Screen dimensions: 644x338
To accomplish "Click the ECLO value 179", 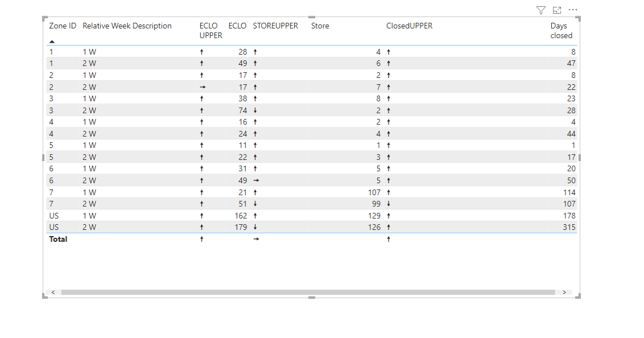I will [x=241, y=227].
